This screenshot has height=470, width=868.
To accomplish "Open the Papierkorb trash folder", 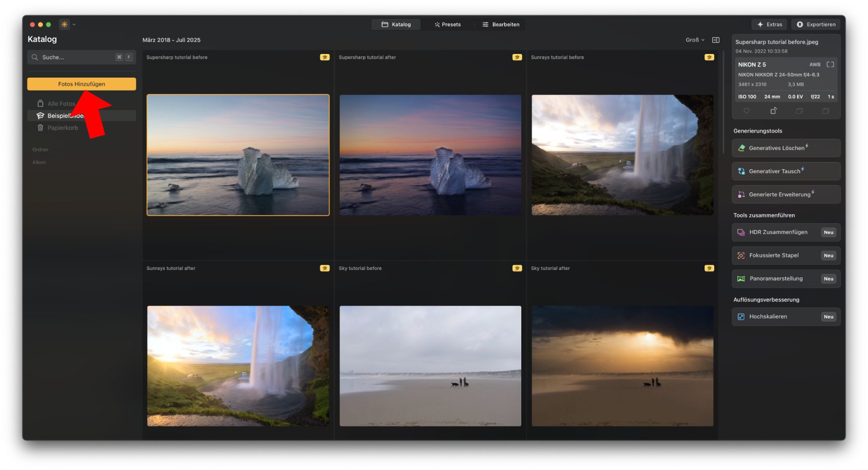I will click(62, 128).
